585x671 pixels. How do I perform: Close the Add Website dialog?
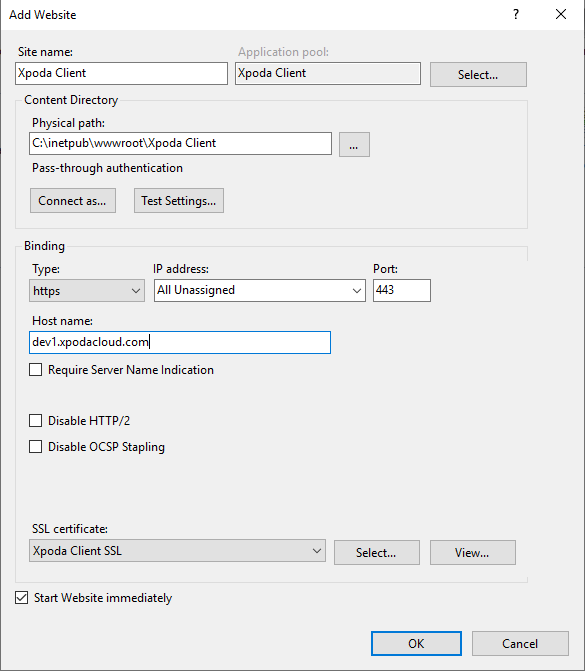click(561, 15)
